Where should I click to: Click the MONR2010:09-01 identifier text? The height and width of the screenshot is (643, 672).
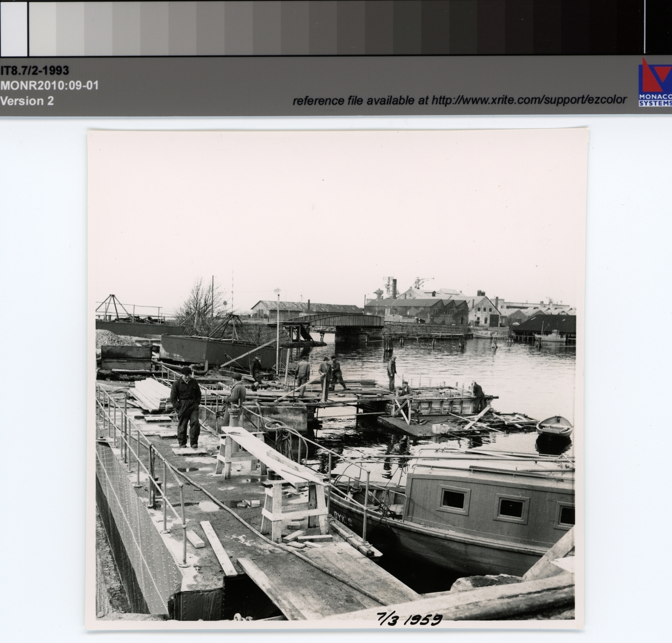[49, 86]
